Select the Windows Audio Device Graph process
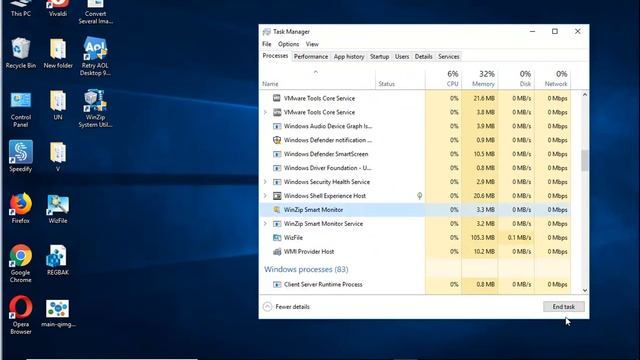 point(415,126)
